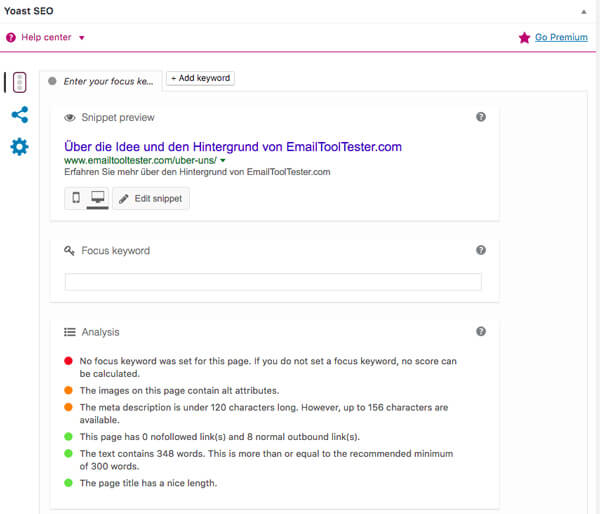Click the Go Premium star icon
Image resolution: width=600 pixels, height=514 pixels.
(524, 38)
